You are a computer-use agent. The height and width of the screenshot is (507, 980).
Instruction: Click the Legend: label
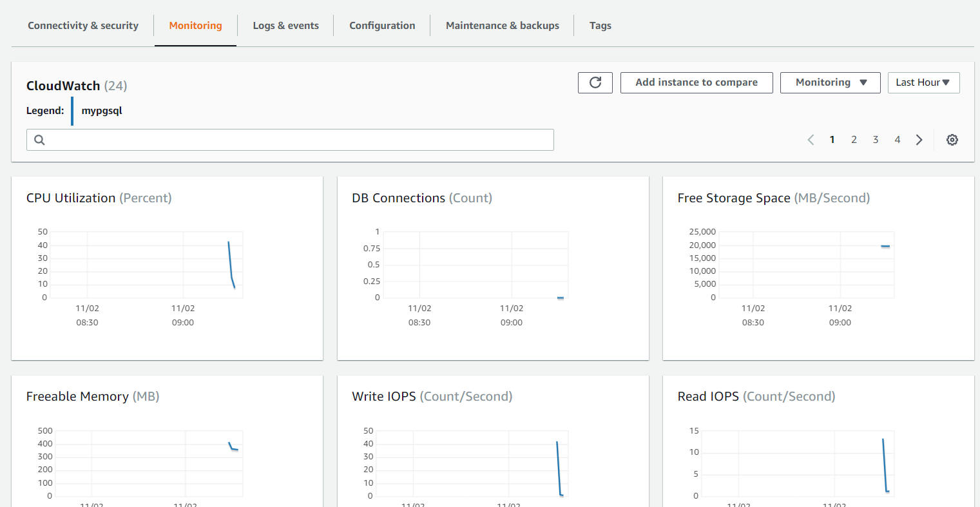point(45,111)
